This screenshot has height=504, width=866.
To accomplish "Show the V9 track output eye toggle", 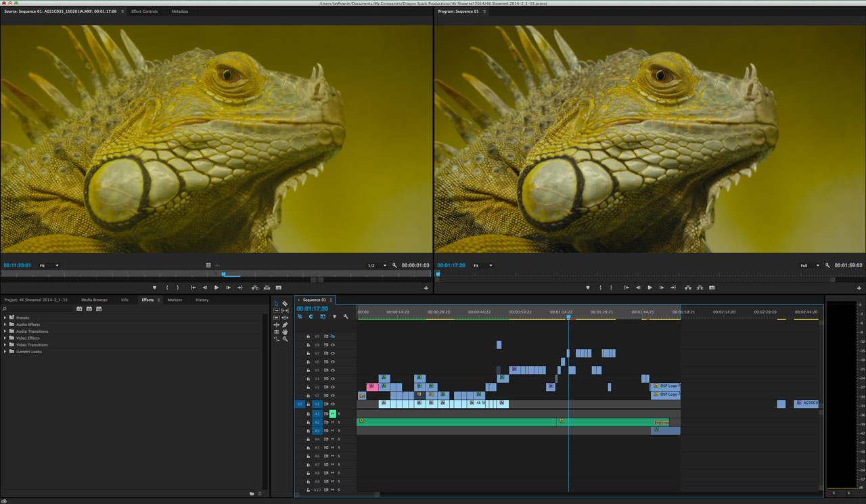I will click(332, 336).
